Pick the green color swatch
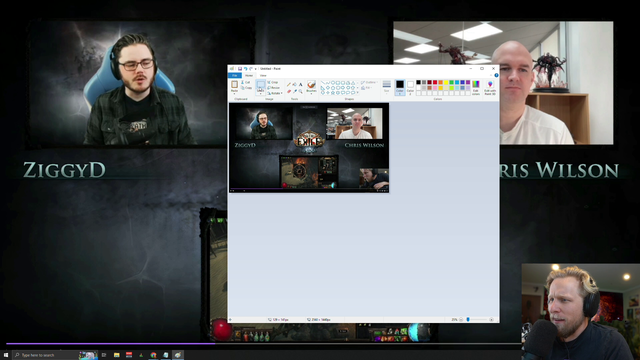 pyautogui.click(x=451, y=82)
